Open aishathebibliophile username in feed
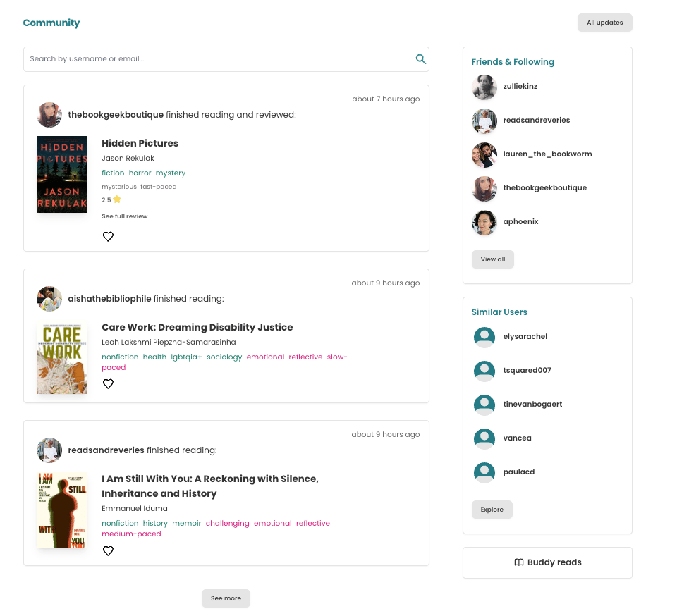677x616 pixels. [x=109, y=299]
